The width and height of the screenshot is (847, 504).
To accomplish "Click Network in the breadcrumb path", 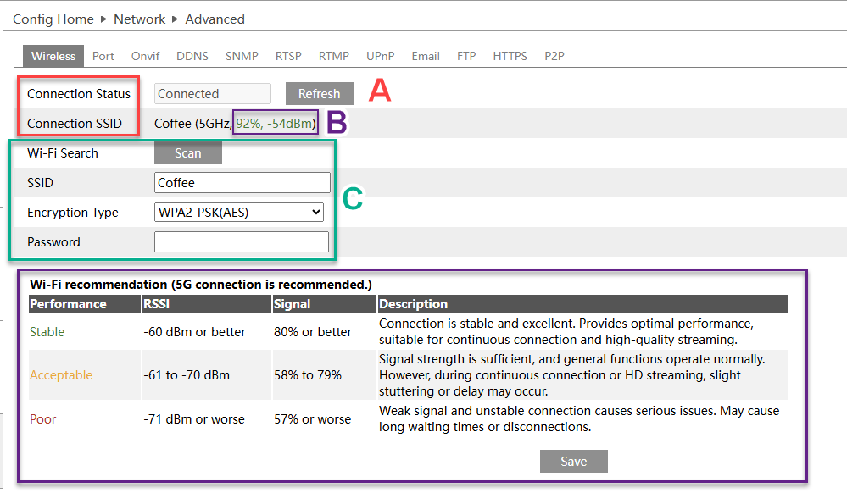I will pos(140,19).
